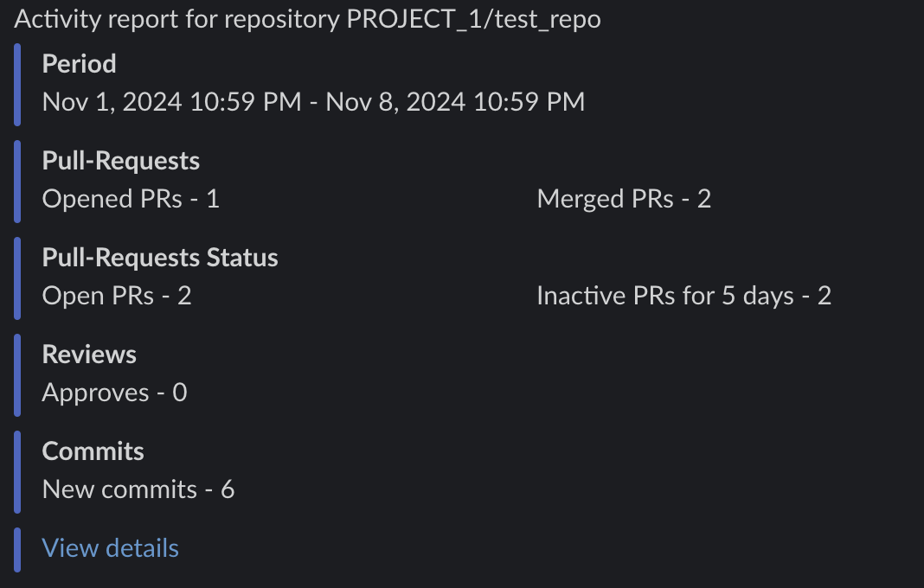Click the blue bar beside Commits
This screenshot has height=588, width=924.
coord(17,470)
